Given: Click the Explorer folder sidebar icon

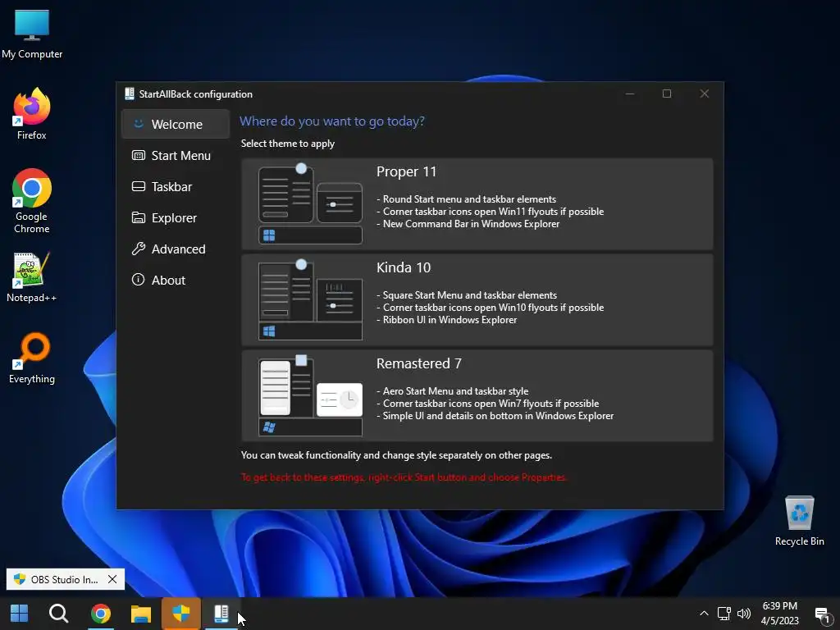Looking at the screenshot, I should coord(138,217).
